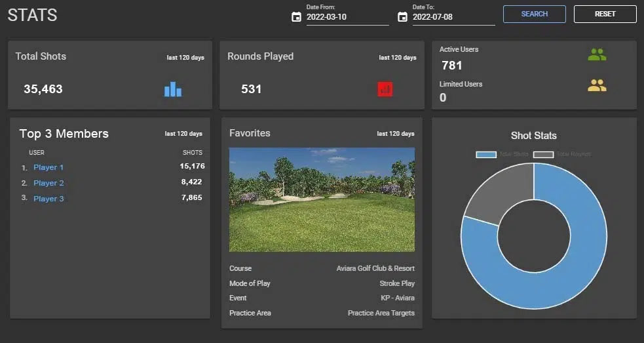Image resolution: width=644 pixels, height=343 pixels.
Task: Click the Date From calendar icon
Action: 296,17
